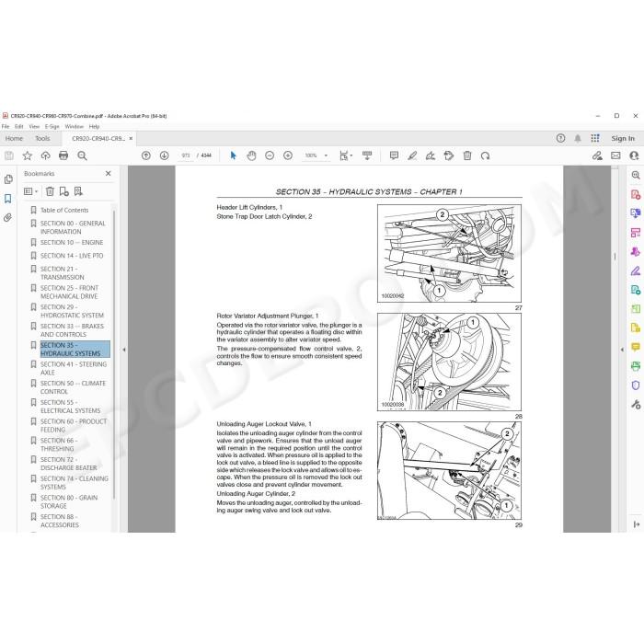Image resolution: width=644 pixels, height=644 pixels.
Task: Open the Add comment sticky note tool
Action: 394,155
